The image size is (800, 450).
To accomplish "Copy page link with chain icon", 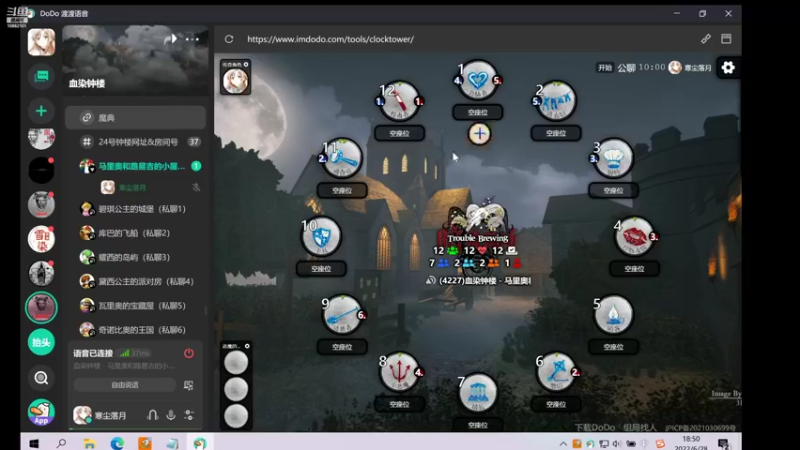I will pos(706,39).
